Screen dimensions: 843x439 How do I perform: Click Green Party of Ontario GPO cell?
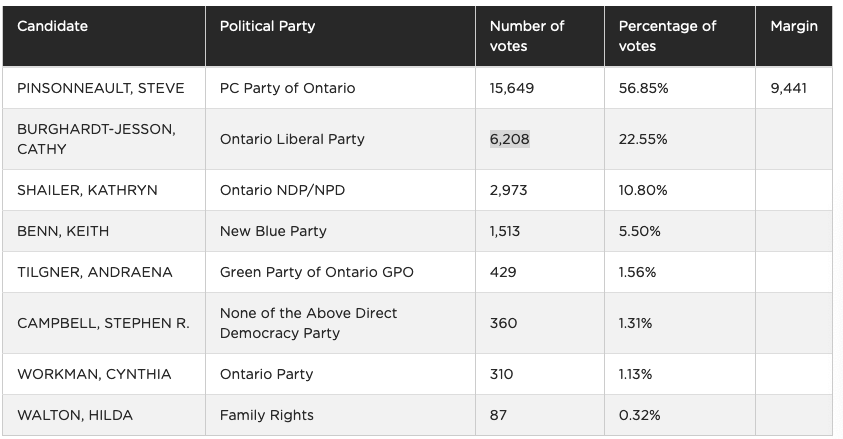tap(316, 272)
